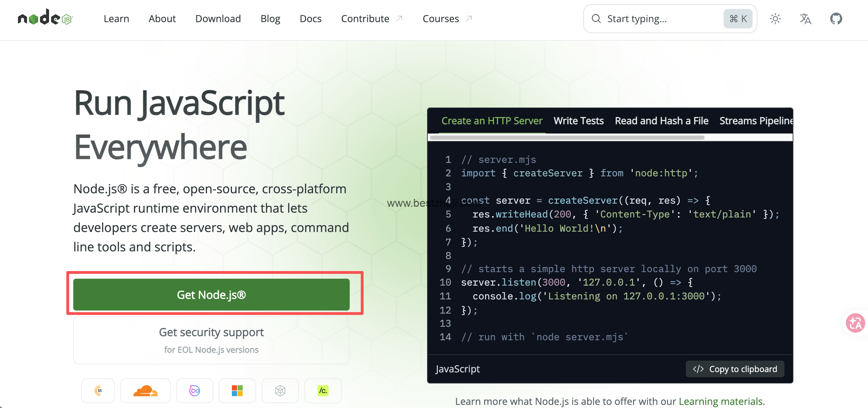The height and width of the screenshot is (408, 868).
Task: Open the About page link
Action: pyautogui.click(x=162, y=19)
